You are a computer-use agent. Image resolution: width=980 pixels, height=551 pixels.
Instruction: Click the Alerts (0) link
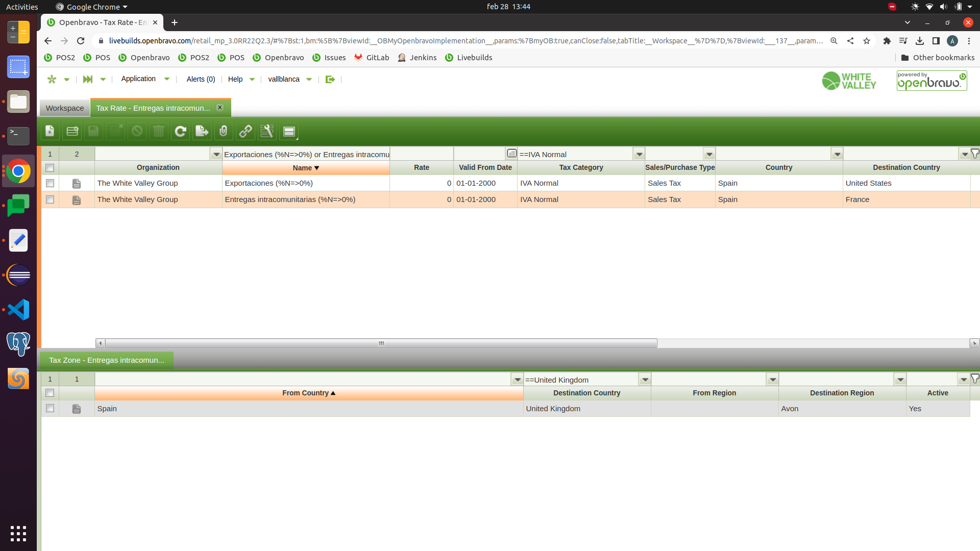pos(201,79)
